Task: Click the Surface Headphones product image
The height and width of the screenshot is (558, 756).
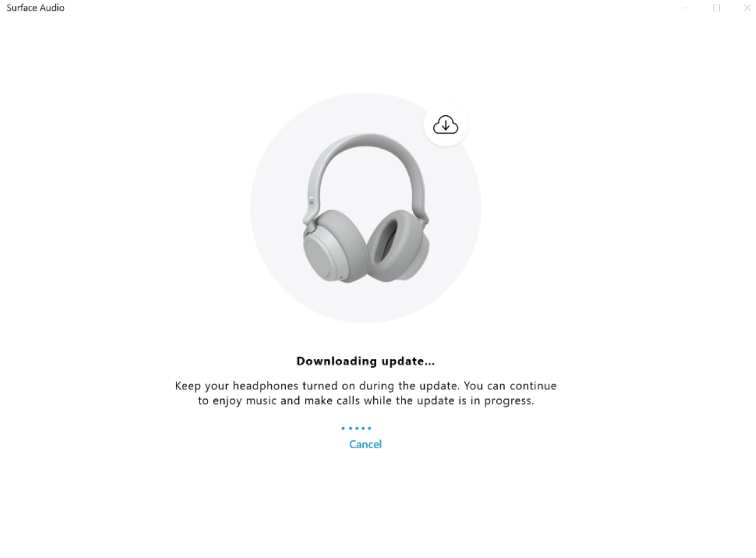Action: click(366, 208)
